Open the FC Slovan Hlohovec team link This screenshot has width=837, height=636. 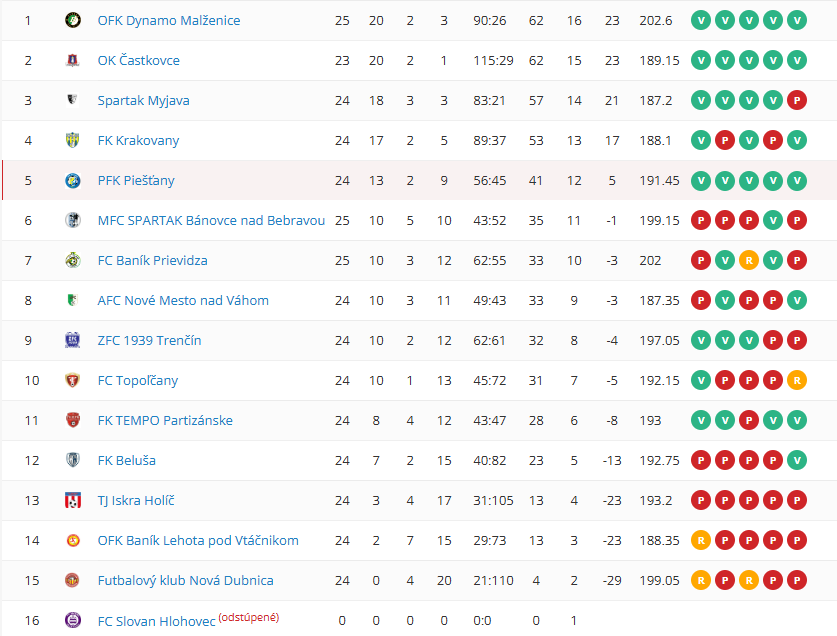tap(156, 621)
